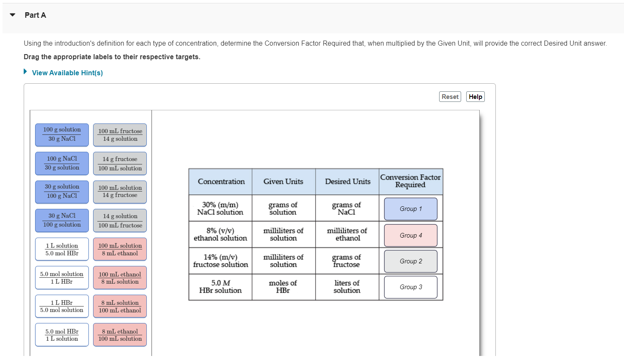This screenshot has width=624, height=364.
Task: Click the Reset button
Action: (450, 97)
